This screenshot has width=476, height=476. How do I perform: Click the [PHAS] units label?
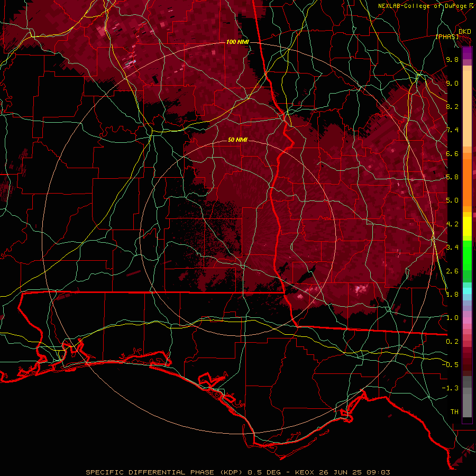tap(447, 37)
